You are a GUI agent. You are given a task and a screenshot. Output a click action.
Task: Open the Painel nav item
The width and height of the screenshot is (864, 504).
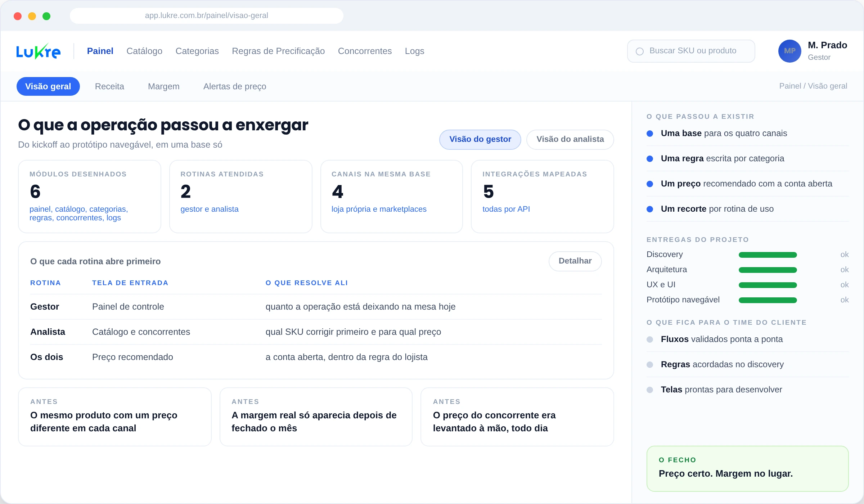click(100, 51)
